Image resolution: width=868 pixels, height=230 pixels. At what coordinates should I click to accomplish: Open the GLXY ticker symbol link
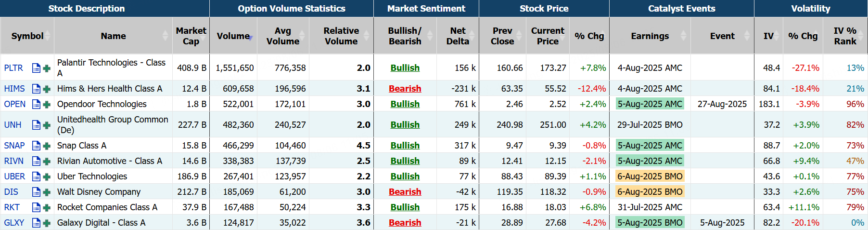[x=14, y=223]
